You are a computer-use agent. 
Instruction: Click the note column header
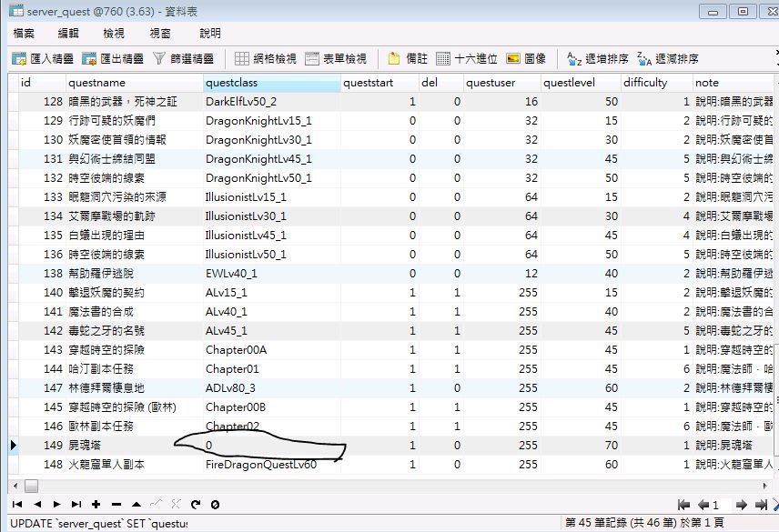[x=733, y=83]
